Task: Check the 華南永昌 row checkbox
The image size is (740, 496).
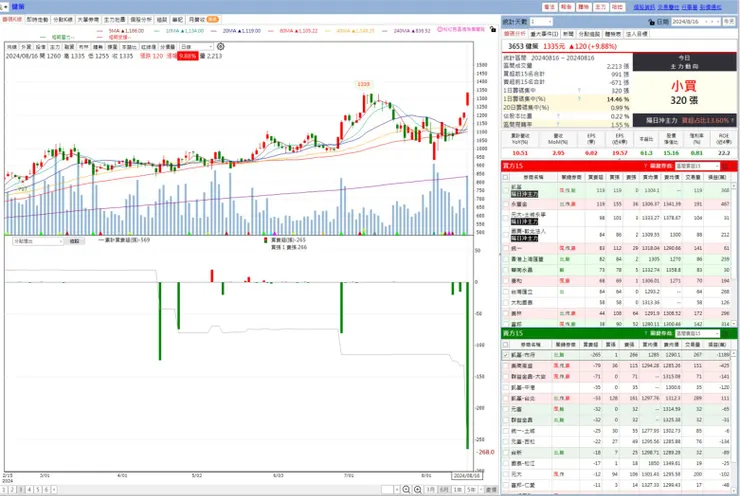Action: [x=505, y=270]
